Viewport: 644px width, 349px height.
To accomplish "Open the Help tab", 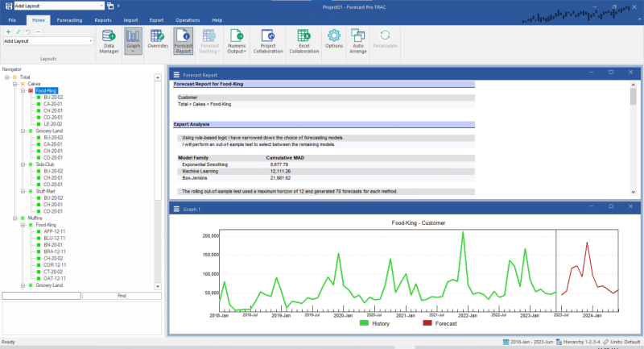I will pyautogui.click(x=217, y=20).
